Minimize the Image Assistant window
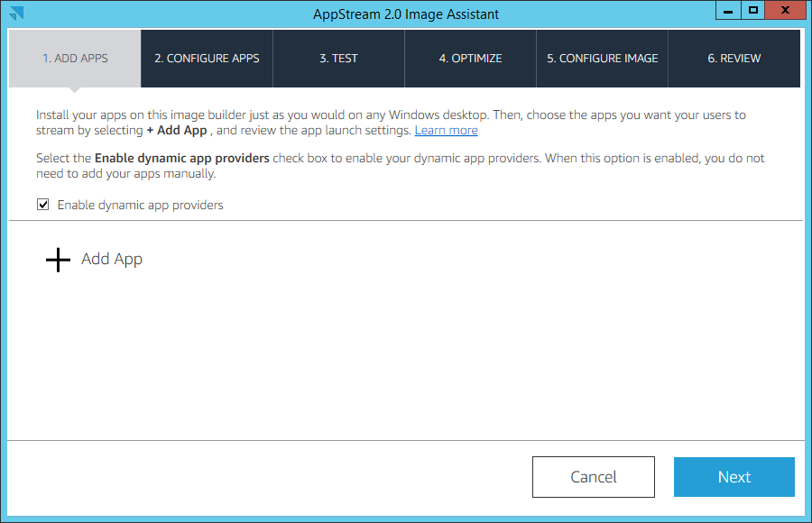Screen dimensions: 812x523 pyautogui.click(x=728, y=10)
